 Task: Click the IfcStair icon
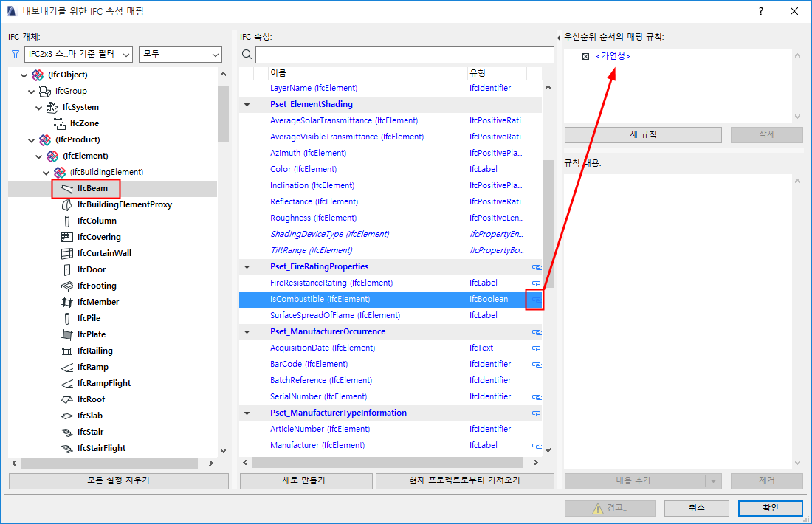click(67, 432)
